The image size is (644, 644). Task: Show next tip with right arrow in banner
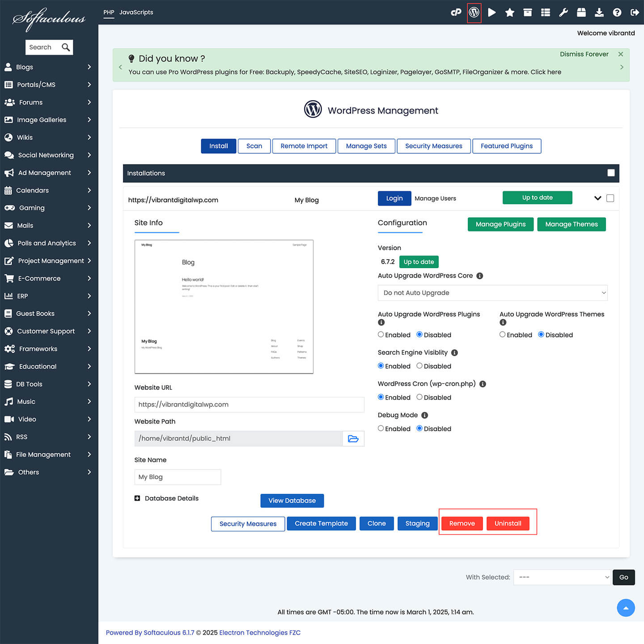(622, 67)
